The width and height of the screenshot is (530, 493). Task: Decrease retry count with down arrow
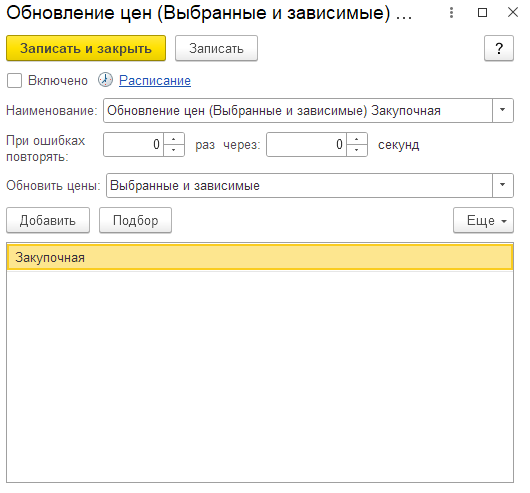(x=174, y=150)
